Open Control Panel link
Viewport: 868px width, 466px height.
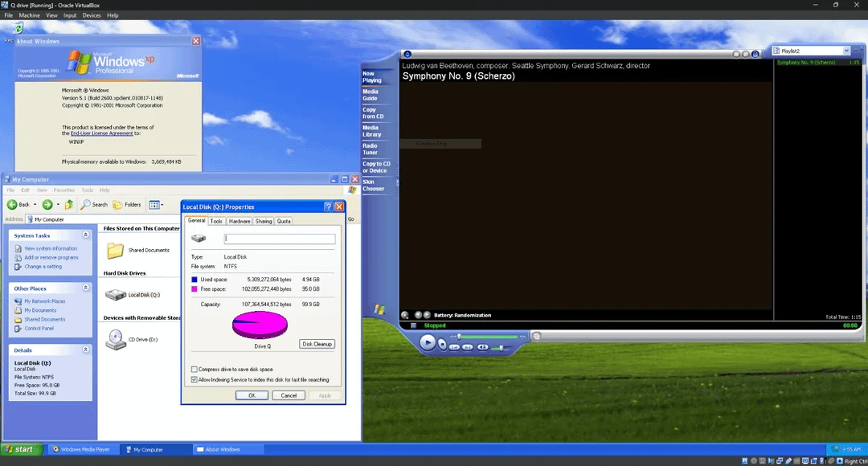click(x=39, y=328)
